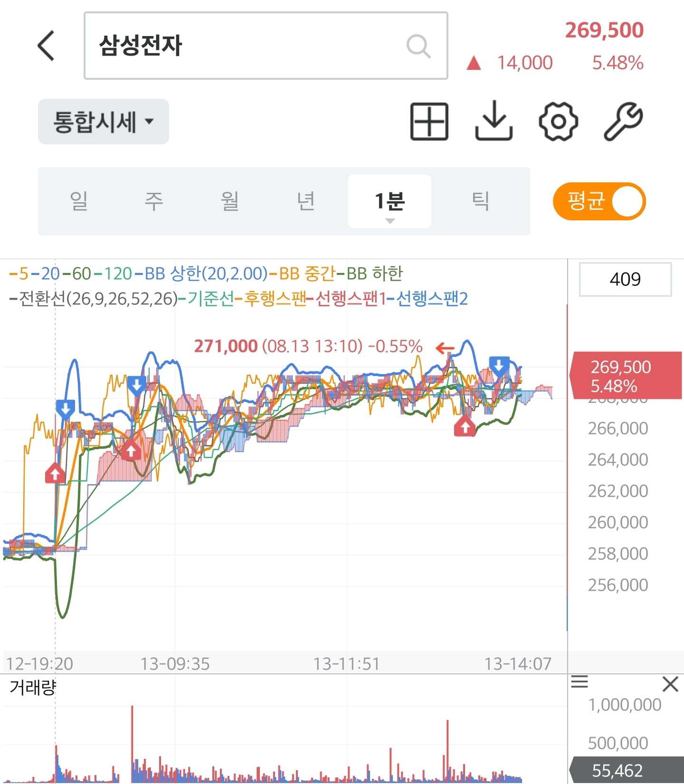Close the volume panel with X

click(670, 684)
